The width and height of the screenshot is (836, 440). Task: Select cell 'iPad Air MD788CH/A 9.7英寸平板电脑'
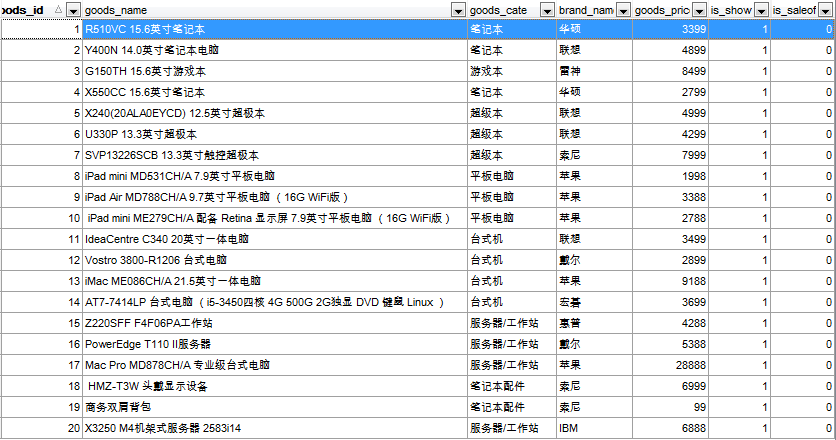[x=275, y=197]
